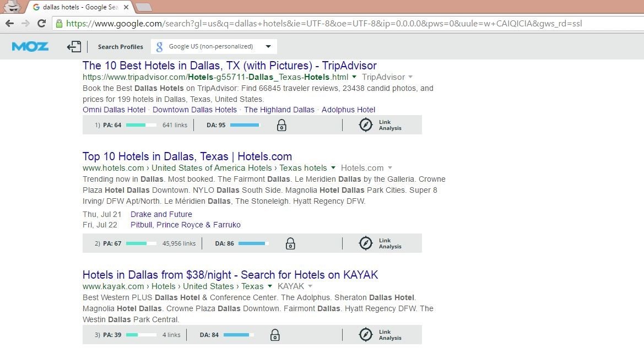644x353 pixels.
Task: Expand the gray arrow beside the TripAdvisor label
Action: [410, 77]
